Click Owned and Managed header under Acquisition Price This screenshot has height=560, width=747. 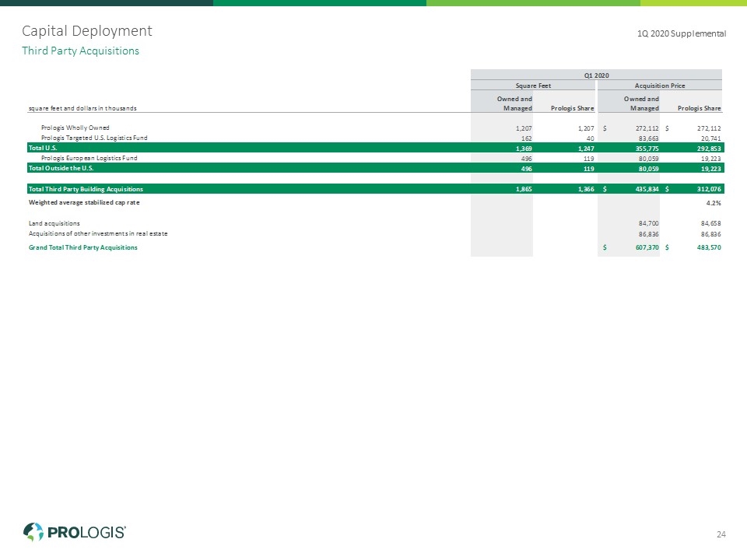tap(642, 103)
